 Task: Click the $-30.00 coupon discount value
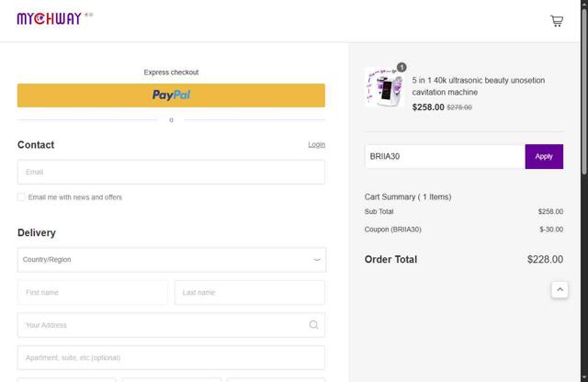pyautogui.click(x=551, y=230)
